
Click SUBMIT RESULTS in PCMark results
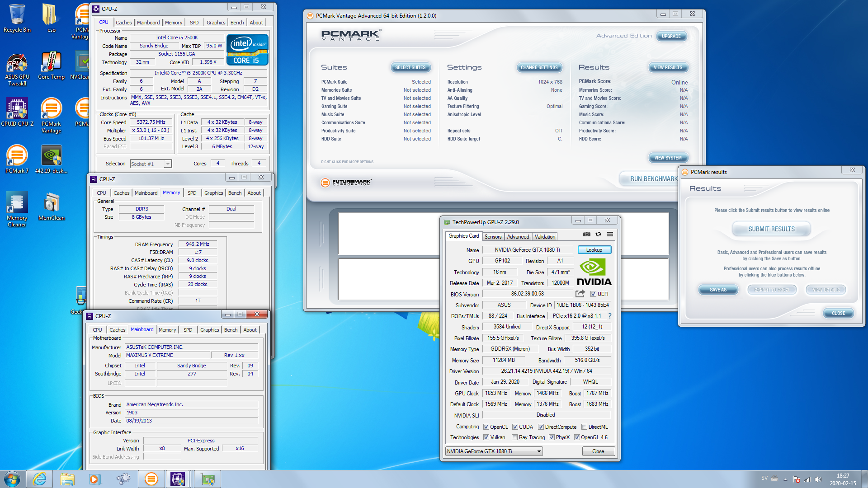click(x=771, y=229)
